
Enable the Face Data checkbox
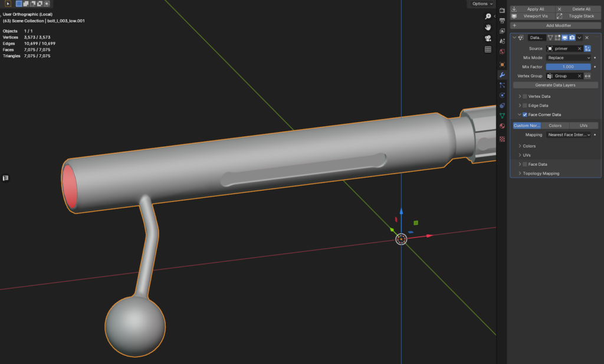pyautogui.click(x=524, y=165)
